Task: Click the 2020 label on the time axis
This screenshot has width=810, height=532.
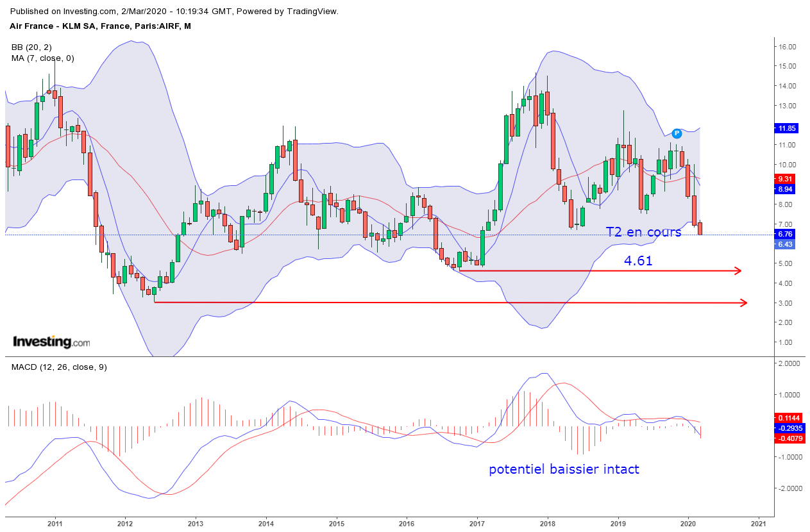Action: click(x=688, y=523)
